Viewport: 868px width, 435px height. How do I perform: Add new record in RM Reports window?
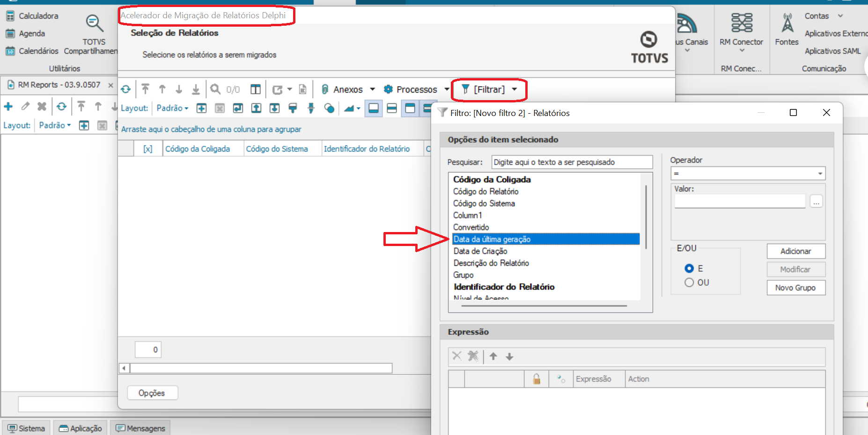[x=8, y=107]
